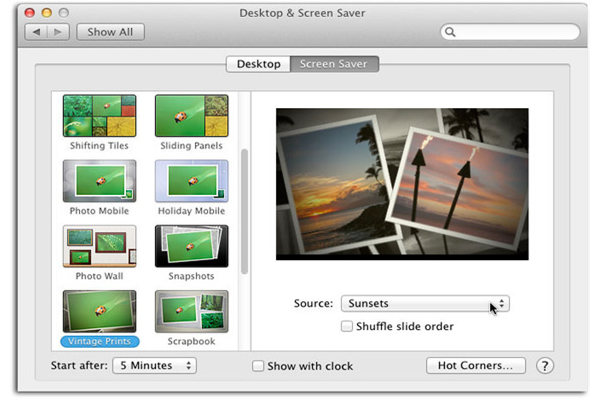The width and height of the screenshot is (600, 400).
Task: Open the Start after 5 Minutes dropdown
Action: [x=155, y=366]
